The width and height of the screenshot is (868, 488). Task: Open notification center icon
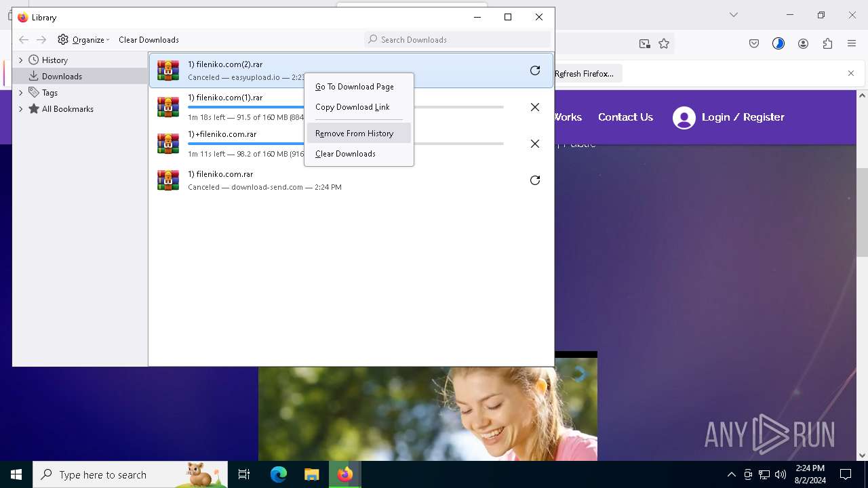coord(846,474)
